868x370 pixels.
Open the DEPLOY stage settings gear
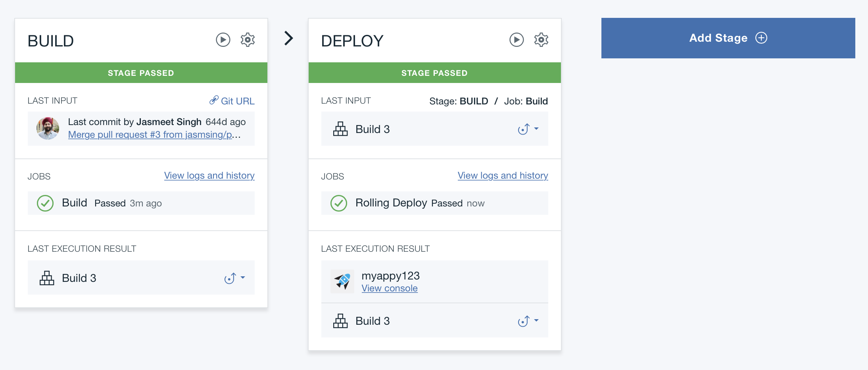tap(541, 40)
